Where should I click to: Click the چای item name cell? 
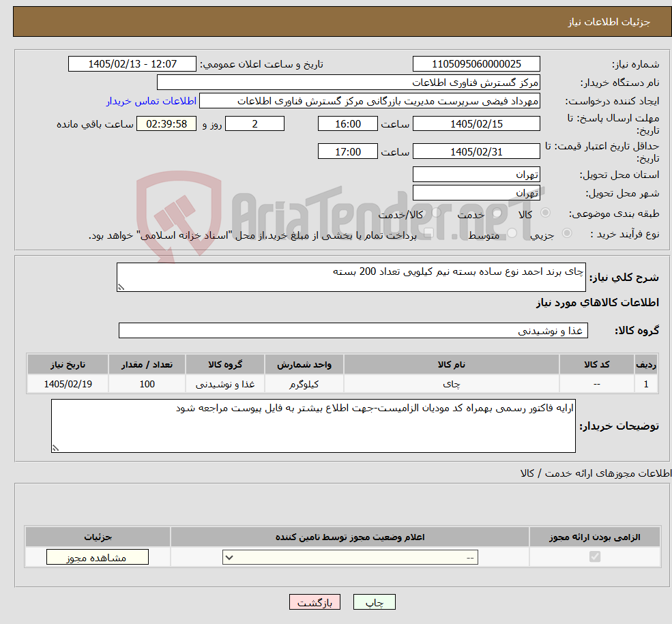(x=451, y=384)
